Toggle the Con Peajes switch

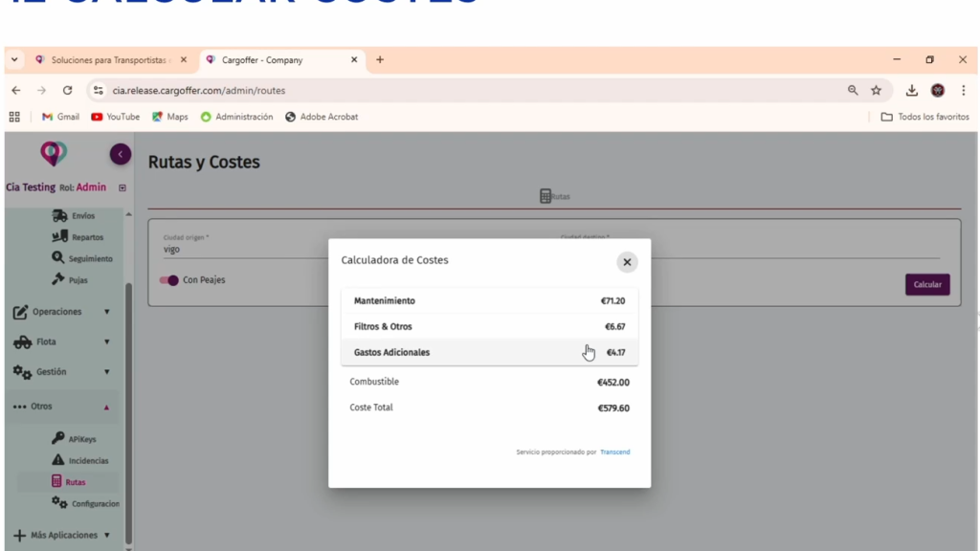click(x=169, y=280)
